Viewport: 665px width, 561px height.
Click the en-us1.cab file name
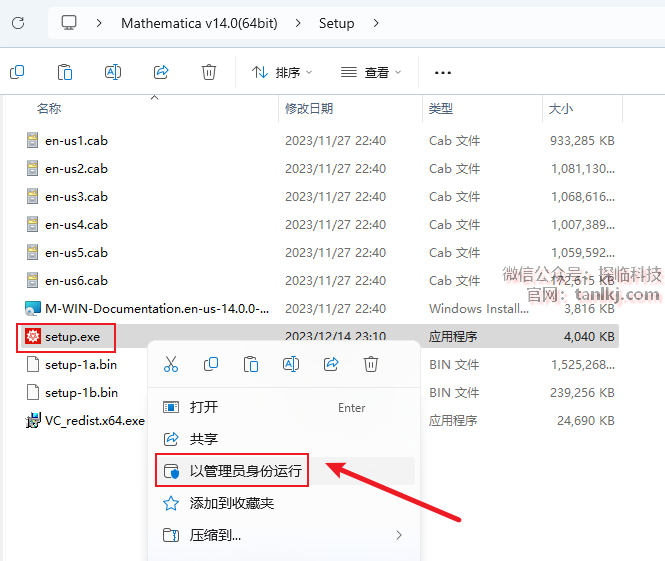point(76,140)
